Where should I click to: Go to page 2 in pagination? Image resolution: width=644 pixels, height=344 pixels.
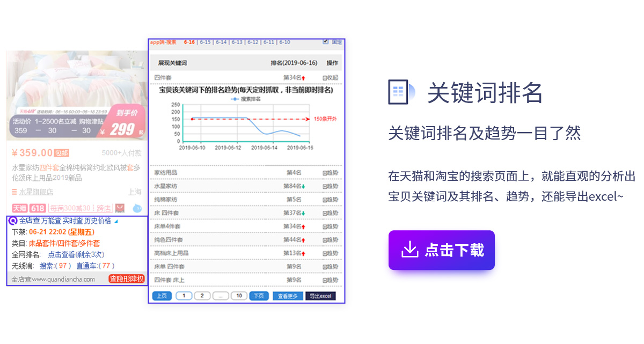(202, 296)
